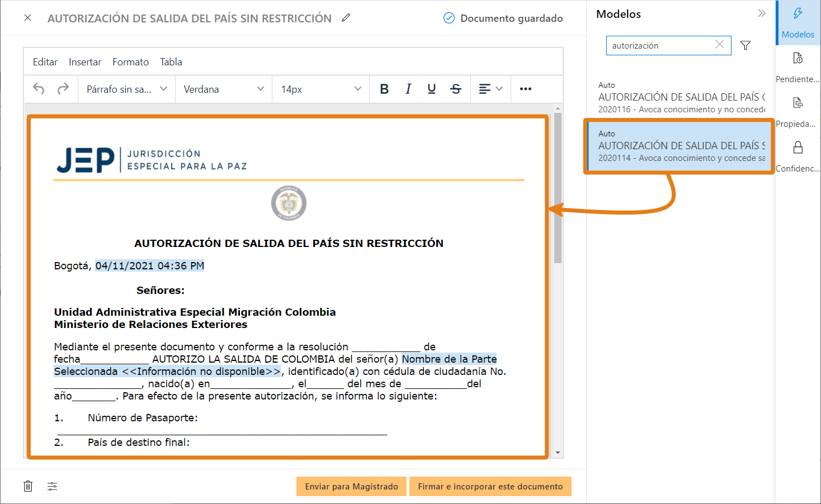
Task: Show more toolbar options (three dots)
Action: (526, 89)
